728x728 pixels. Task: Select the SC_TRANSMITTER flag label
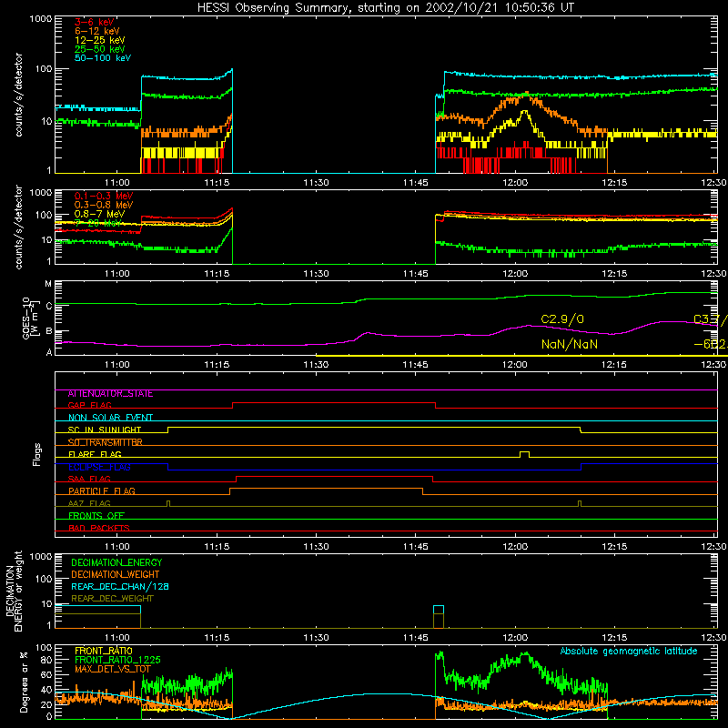(x=105, y=442)
